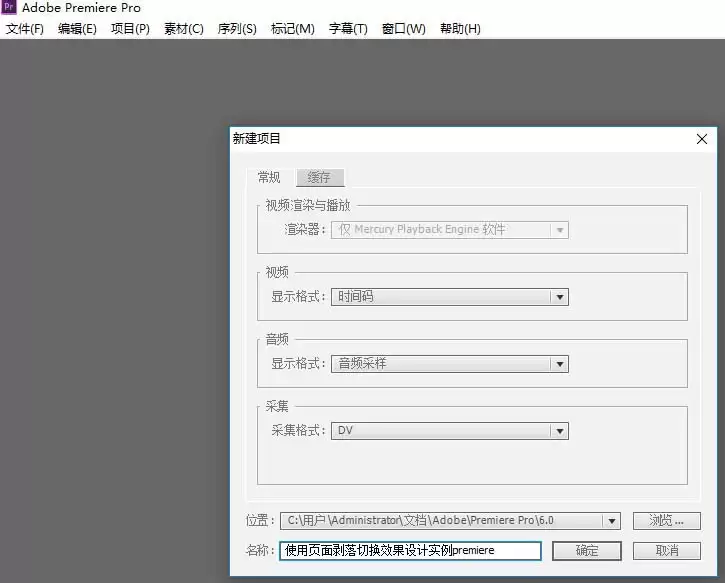Image resolution: width=725 pixels, height=583 pixels.
Task: Click the 浏览... button
Action: click(666, 521)
